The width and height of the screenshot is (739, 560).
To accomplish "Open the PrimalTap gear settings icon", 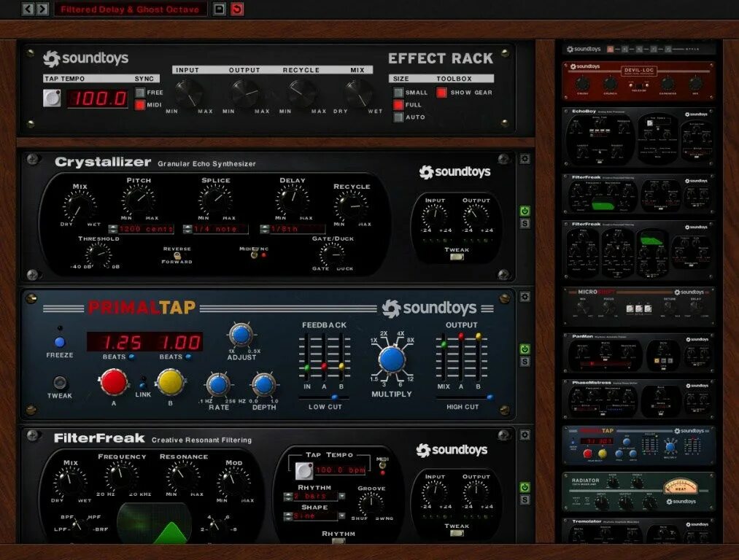I will coord(525,297).
